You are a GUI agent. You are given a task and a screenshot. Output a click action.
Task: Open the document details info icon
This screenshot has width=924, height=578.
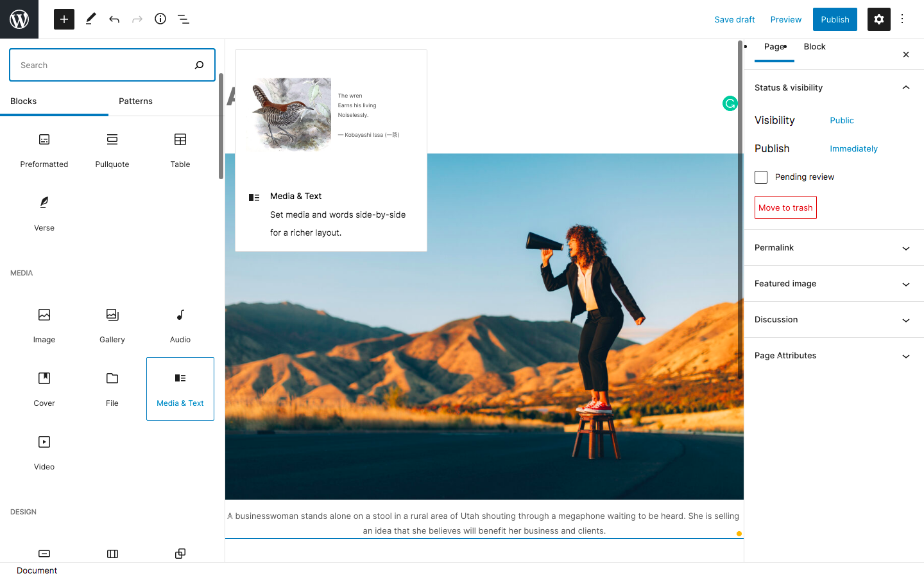(x=160, y=19)
